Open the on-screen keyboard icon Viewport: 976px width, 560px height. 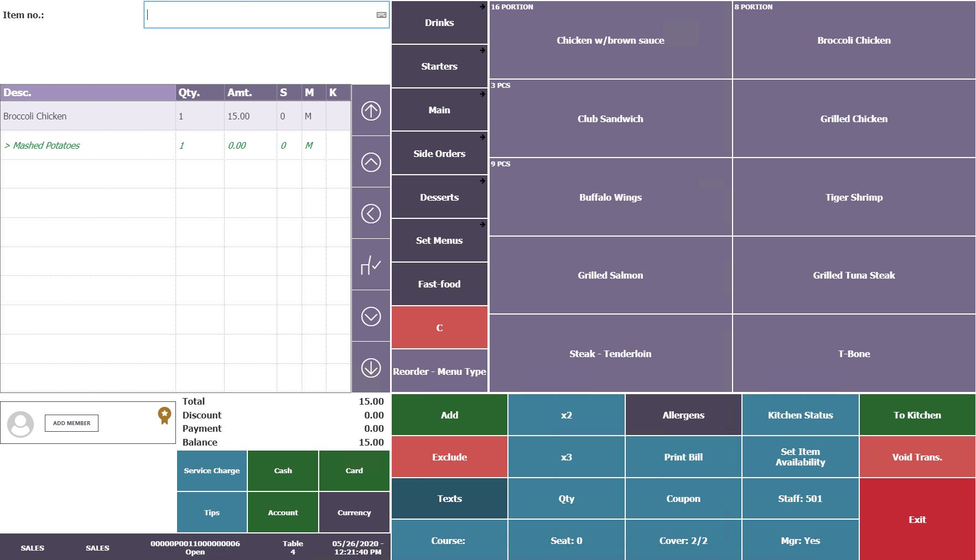pyautogui.click(x=381, y=15)
